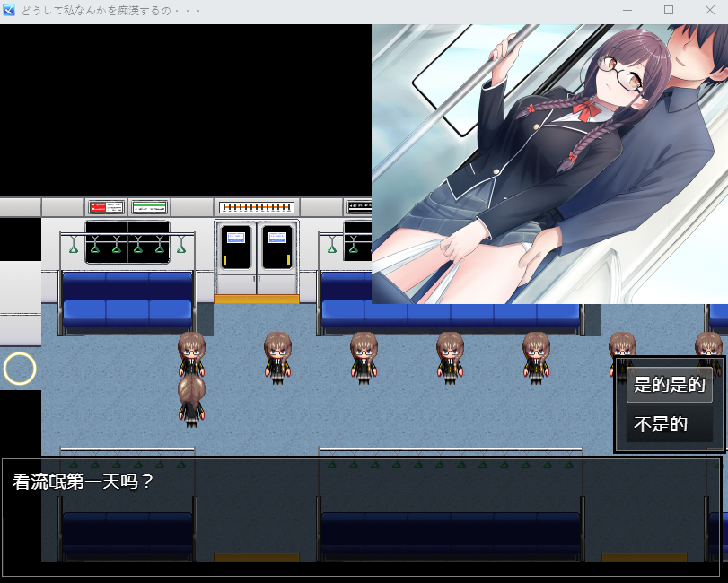Click the yellow circle marker at left
728x583 pixels.
20,369
